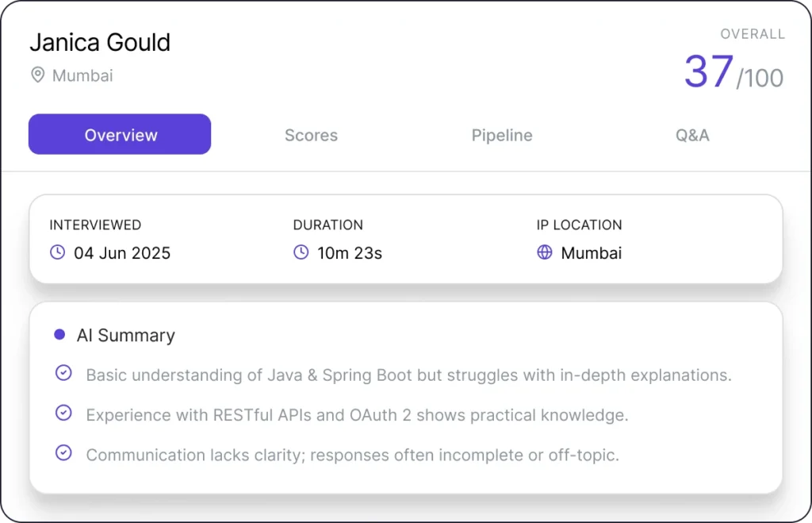Click the clock icon next to interview date
The height and width of the screenshot is (523, 812).
click(57, 253)
